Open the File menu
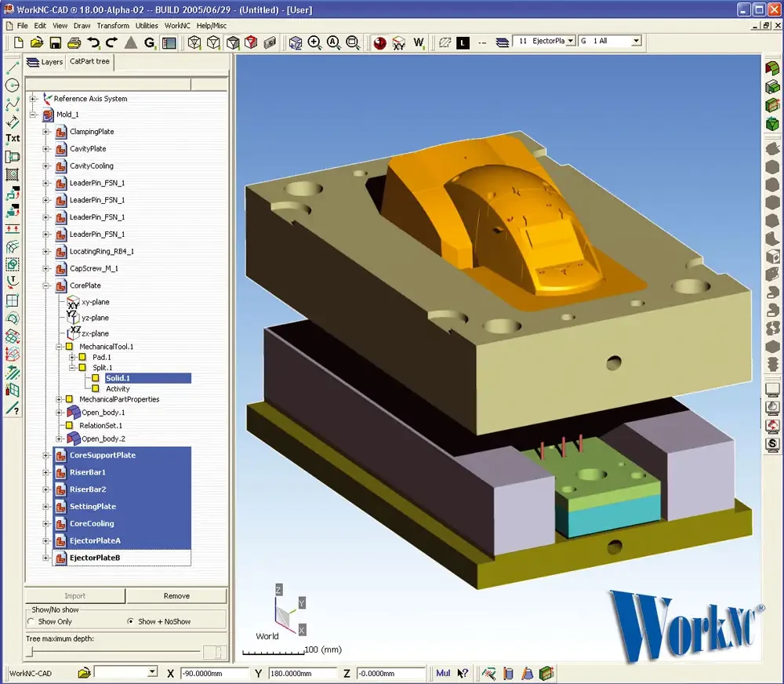 point(23,26)
